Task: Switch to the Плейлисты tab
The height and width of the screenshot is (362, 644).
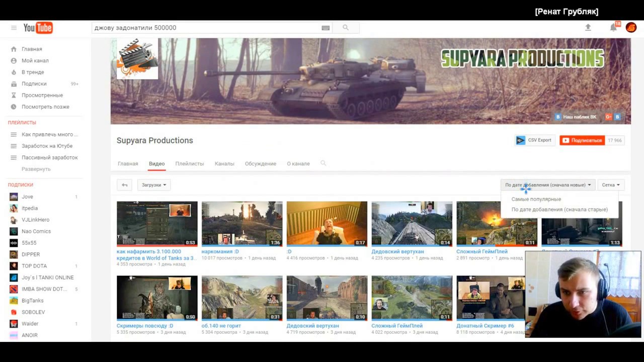Action: [x=189, y=163]
